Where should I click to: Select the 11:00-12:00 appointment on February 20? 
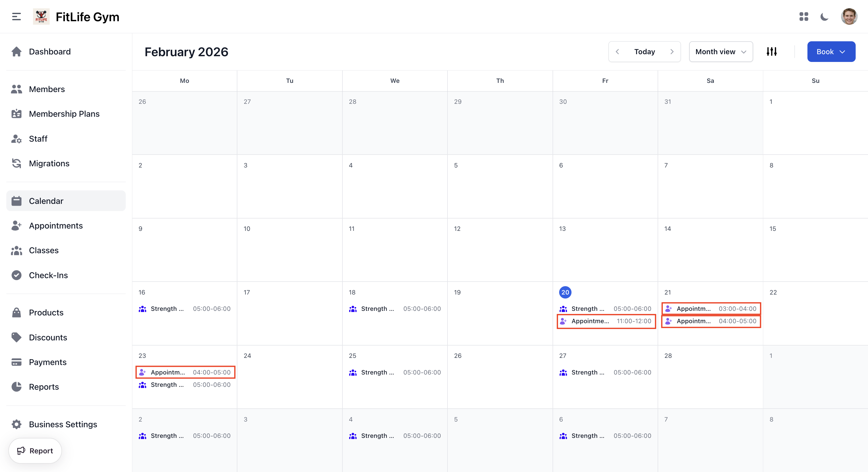coord(606,321)
